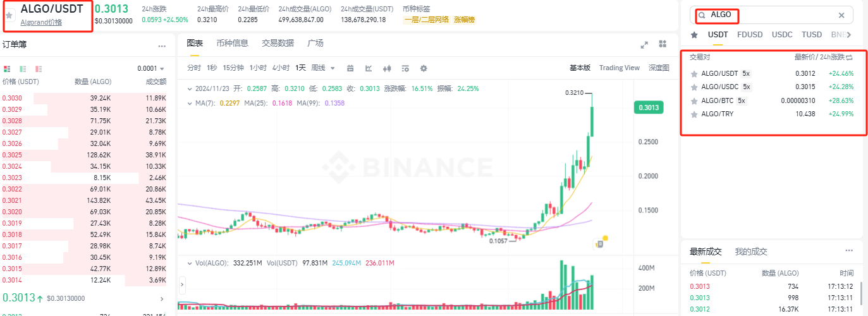
Task: Open the chart layout grid icon
Action: [x=663, y=44]
